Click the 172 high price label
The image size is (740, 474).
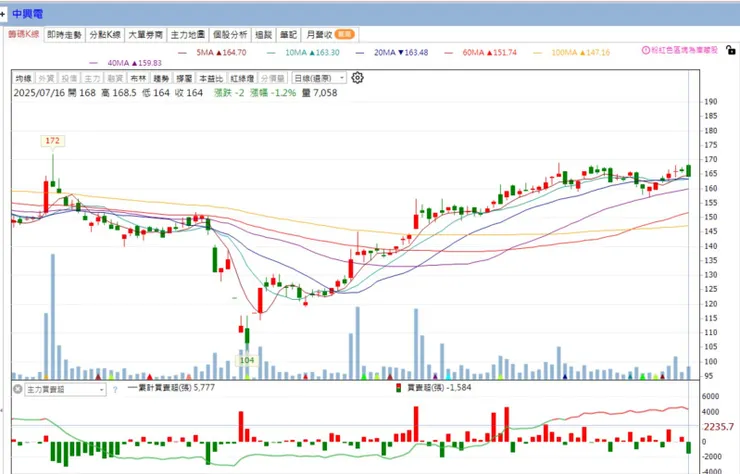(52, 141)
